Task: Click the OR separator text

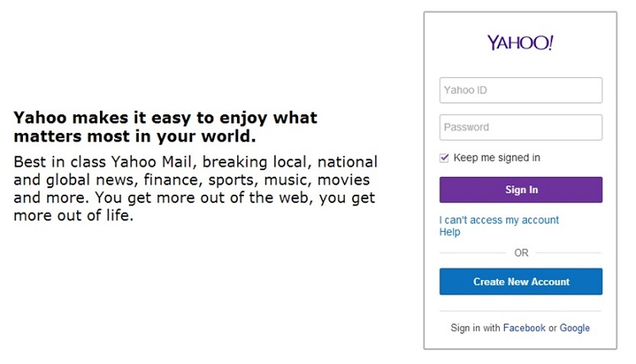Action: [x=521, y=253]
